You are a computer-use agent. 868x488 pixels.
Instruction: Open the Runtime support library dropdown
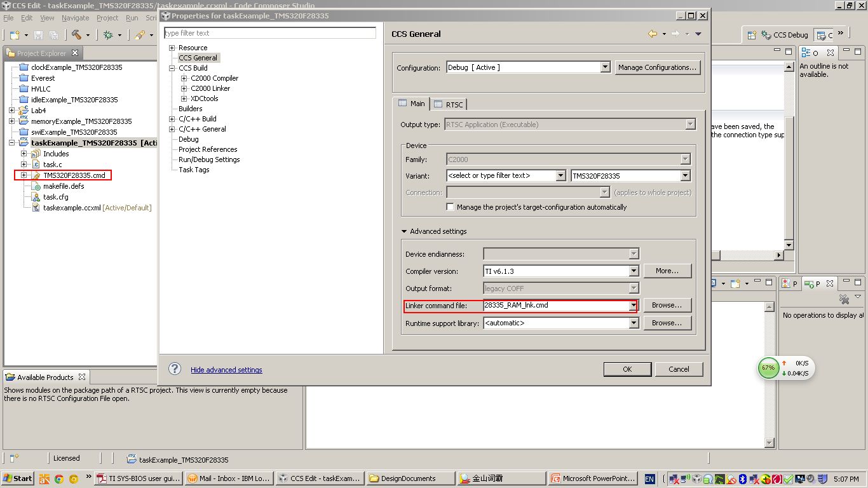tap(634, 323)
